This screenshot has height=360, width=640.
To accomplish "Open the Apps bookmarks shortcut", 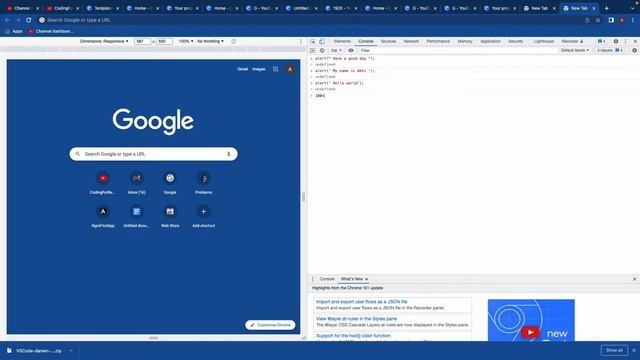I will pyautogui.click(x=13, y=31).
